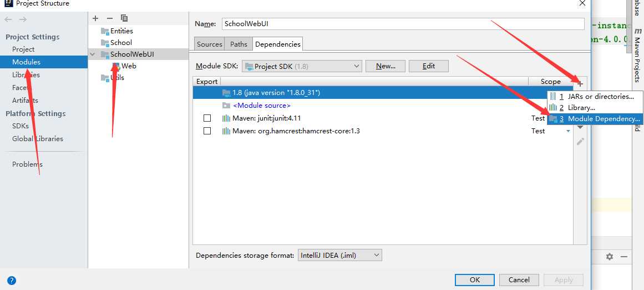Open scope dropdown for hamcrest-core row
Screen dimensions: 644x290
(569, 131)
